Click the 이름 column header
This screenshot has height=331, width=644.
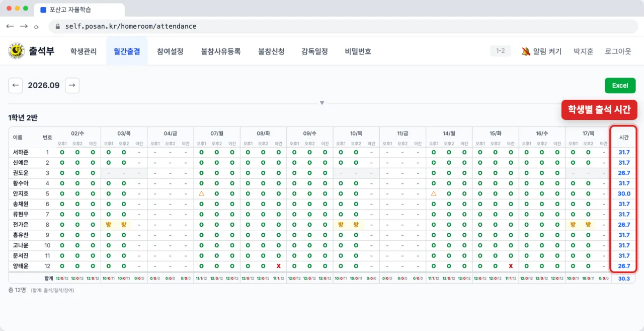pyautogui.click(x=18, y=138)
